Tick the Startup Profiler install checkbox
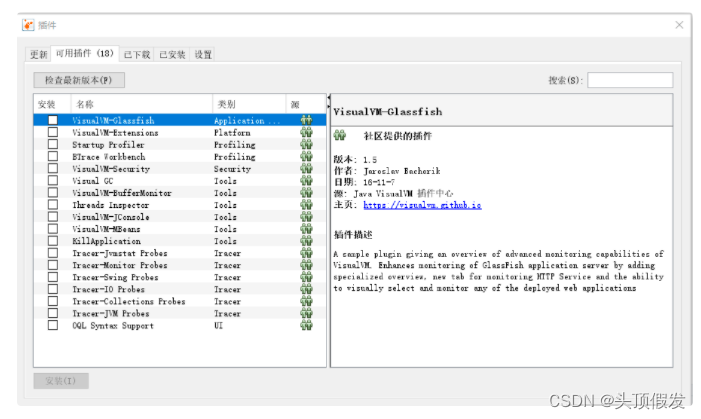Screen dimensions: 701x419 point(53,144)
